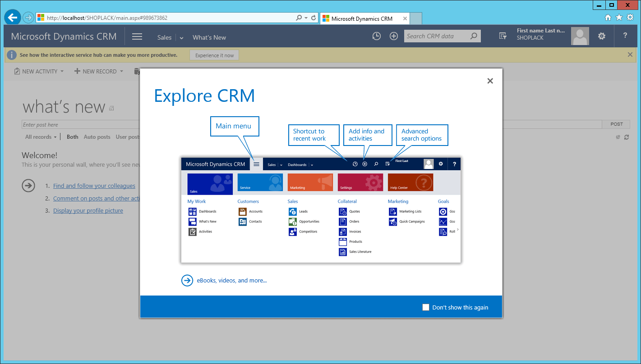Click the info icon in notification bar
Viewport: 641px width, 364px height.
coord(11,55)
